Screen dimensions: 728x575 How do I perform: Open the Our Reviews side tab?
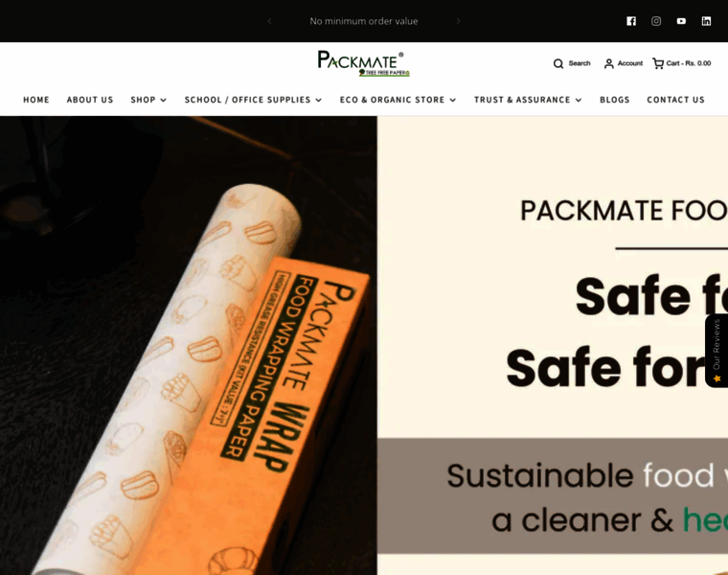pos(717,351)
